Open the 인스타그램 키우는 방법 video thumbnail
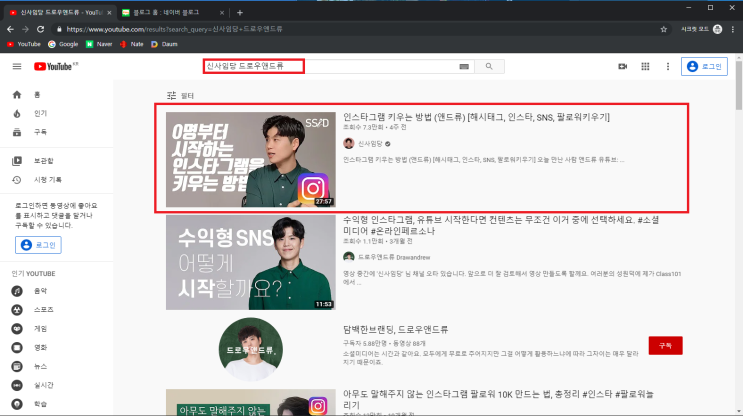 251,159
